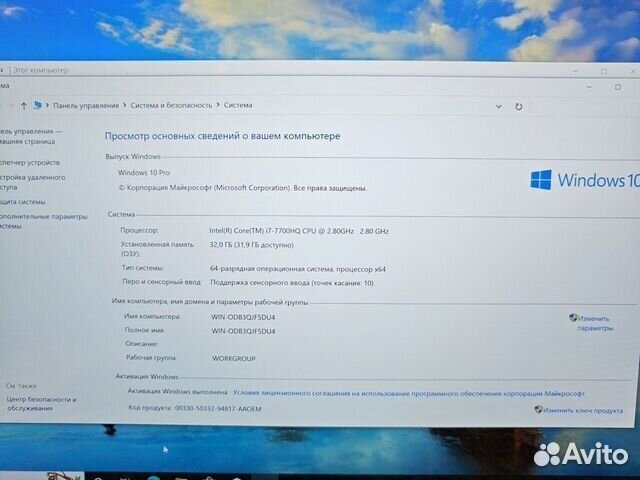Viewport: 640px width, 480px height.
Task: Click the Этот компьютер window title
Action: (x=41, y=70)
